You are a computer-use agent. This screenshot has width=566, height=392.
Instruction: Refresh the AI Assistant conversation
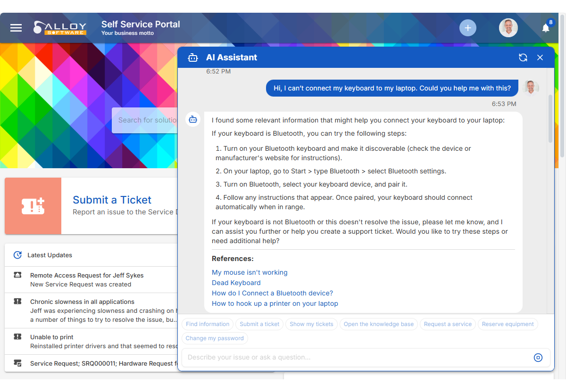point(523,57)
